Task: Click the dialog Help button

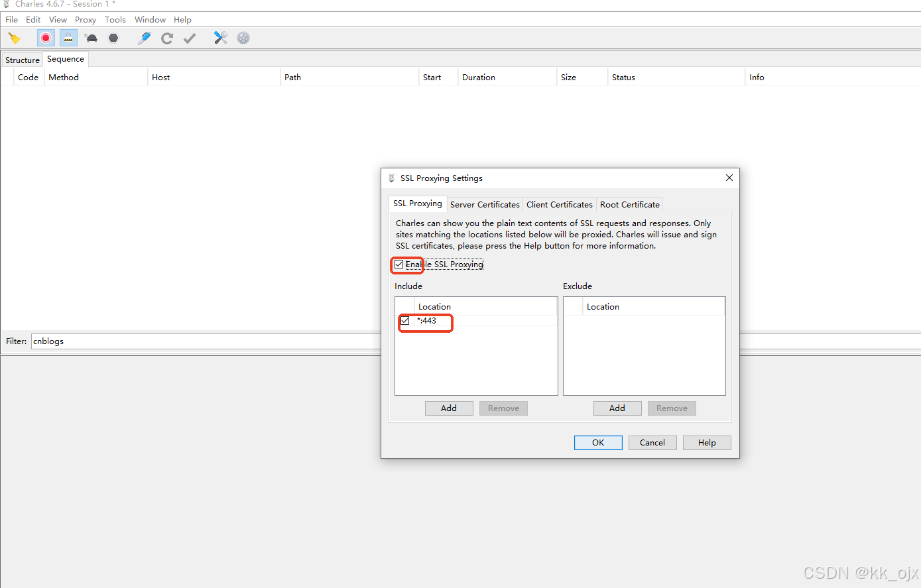Action: [707, 443]
